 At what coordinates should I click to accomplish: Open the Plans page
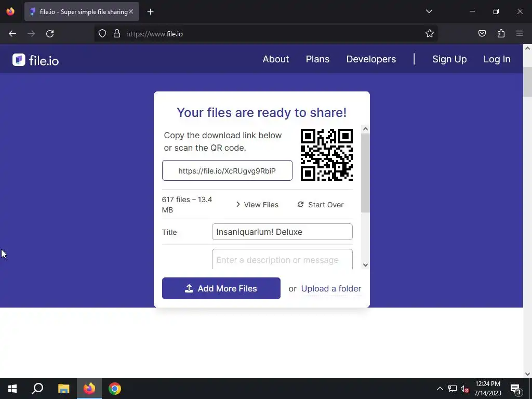317,59
